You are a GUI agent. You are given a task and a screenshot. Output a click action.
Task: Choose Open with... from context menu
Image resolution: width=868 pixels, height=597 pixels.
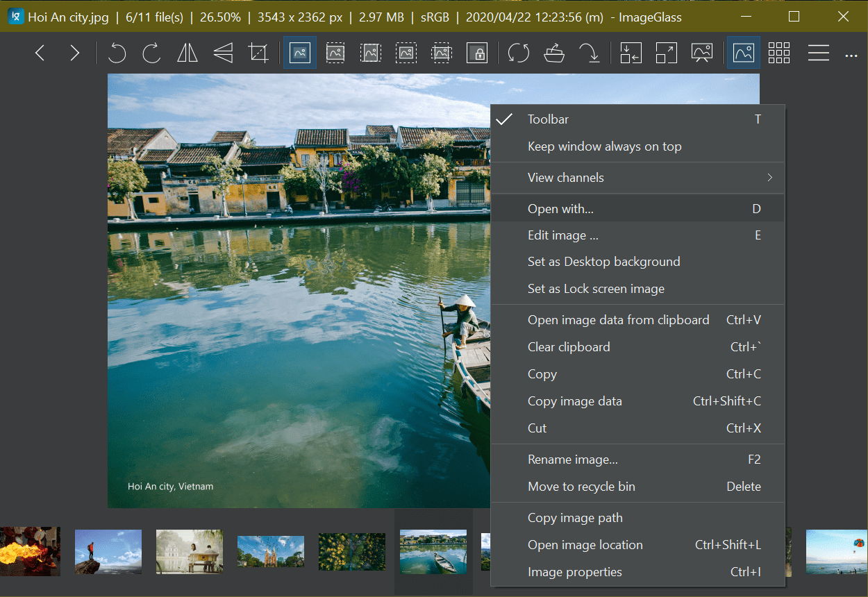point(560,209)
